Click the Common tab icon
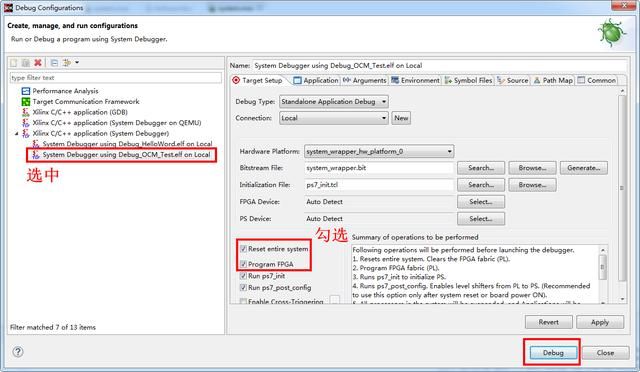Viewport: 640px width, 372px height. pyautogui.click(x=581, y=80)
